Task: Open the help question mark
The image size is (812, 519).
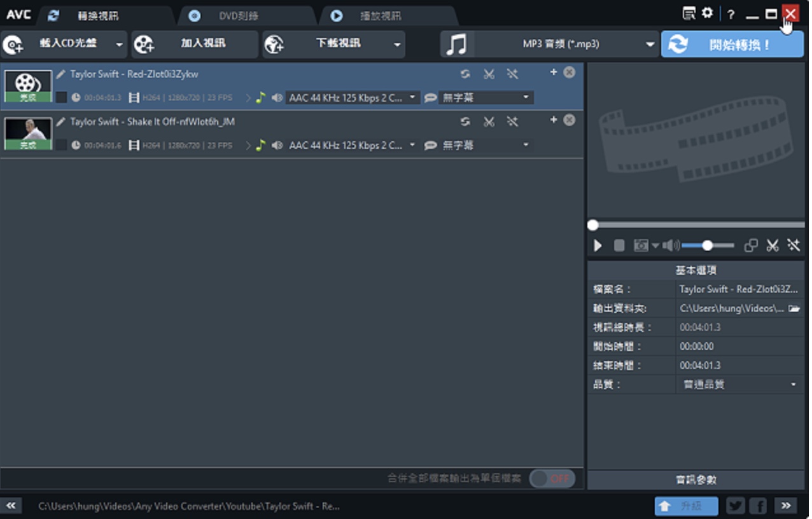Action: click(x=731, y=14)
